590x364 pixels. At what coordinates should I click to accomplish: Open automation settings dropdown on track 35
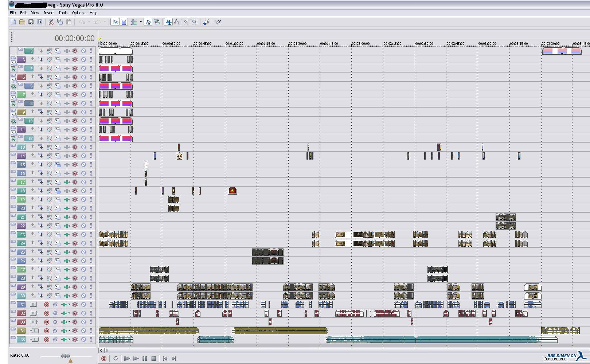[x=69, y=339]
